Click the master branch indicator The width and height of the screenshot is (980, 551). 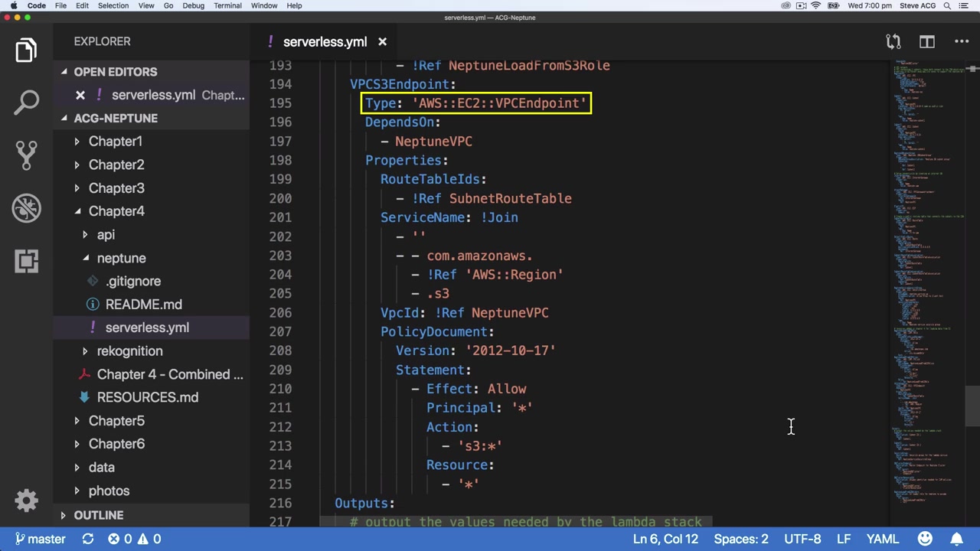pyautogui.click(x=41, y=539)
